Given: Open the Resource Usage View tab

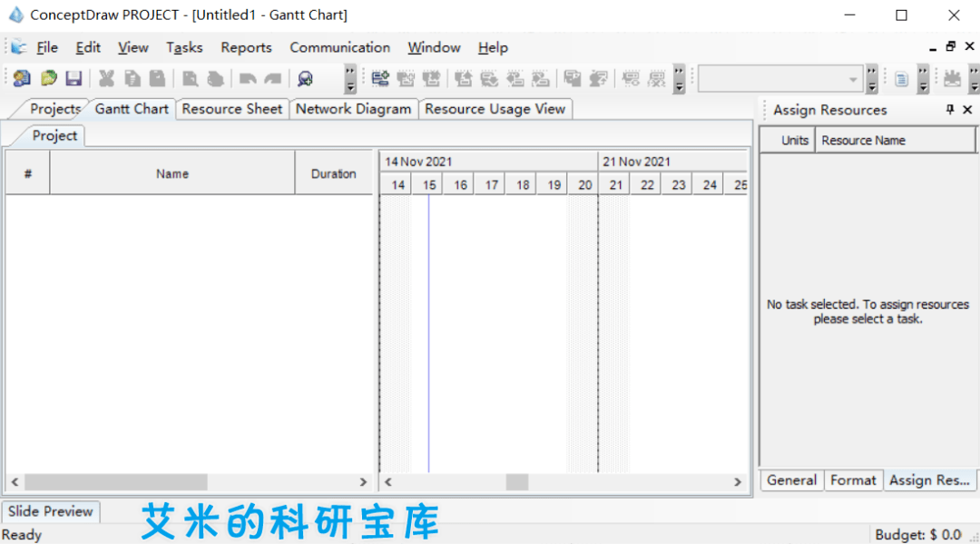Looking at the screenshot, I should [x=495, y=109].
